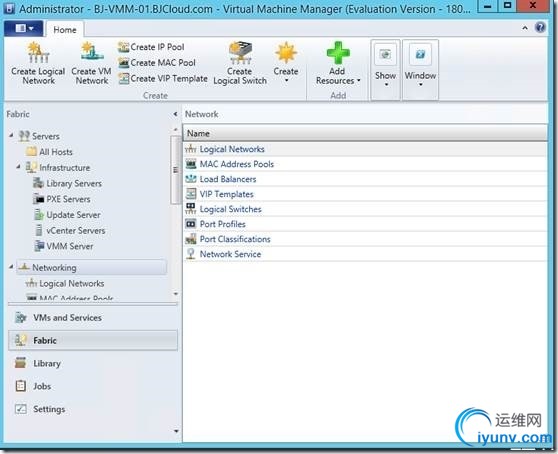The image size is (558, 454).
Task: Open the Jobs workspace
Action: click(x=93, y=386)
